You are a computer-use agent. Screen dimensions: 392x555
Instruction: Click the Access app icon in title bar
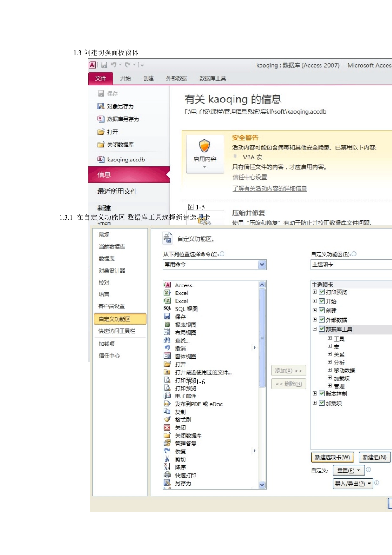92,65
